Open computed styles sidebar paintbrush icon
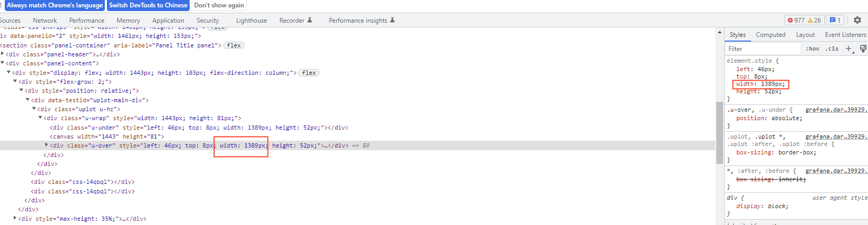868x225 pixels. tap(863, 48)
